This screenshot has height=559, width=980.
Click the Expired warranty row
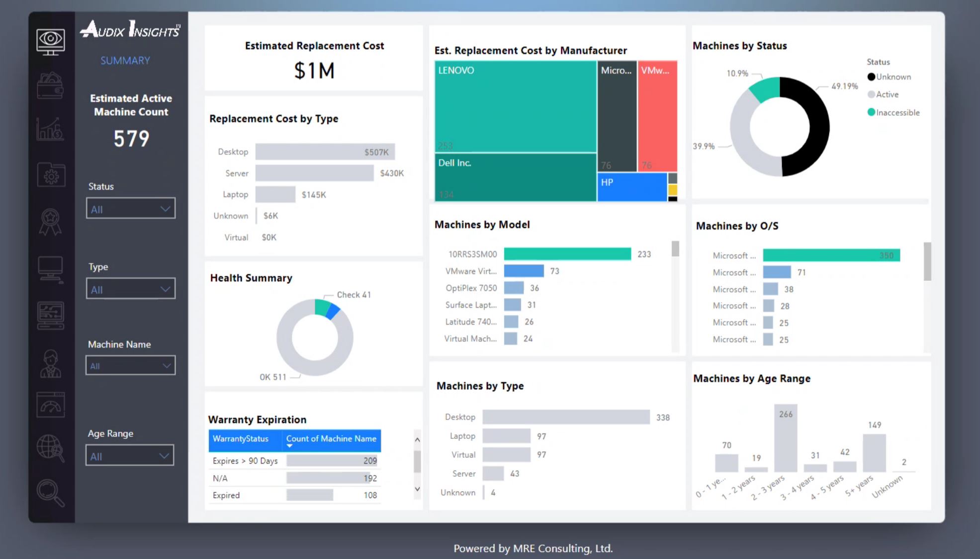click(x=295, y=495)
